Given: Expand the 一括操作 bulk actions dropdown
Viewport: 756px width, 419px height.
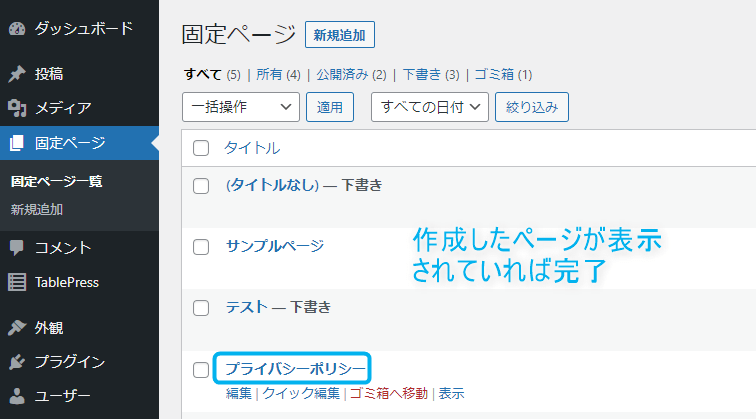Looking at the screenshot, I should [x=241, y=107].
